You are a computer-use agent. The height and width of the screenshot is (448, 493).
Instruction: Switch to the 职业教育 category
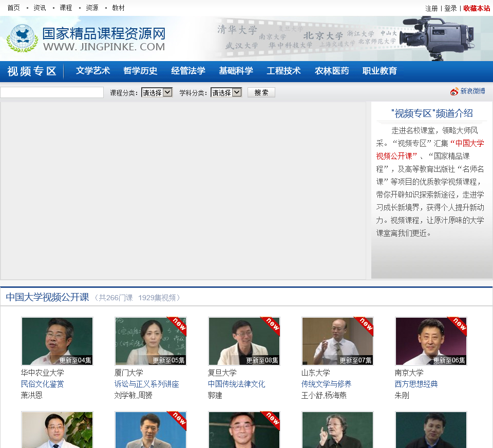coord(380,71)
